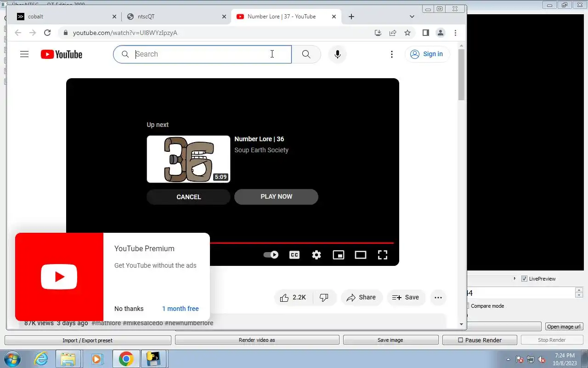The width and height of the screenshot is (588, 368).
Task: Enable theater mode
Action: click(361, 255)
